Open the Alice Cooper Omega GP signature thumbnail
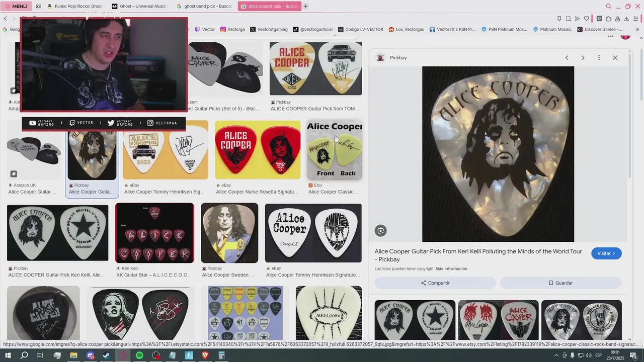Screen dimensions: 644x362 [313, 233]
